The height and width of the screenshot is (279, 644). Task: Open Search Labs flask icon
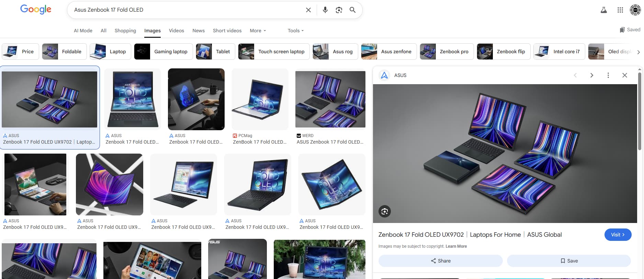pos(603,10)
